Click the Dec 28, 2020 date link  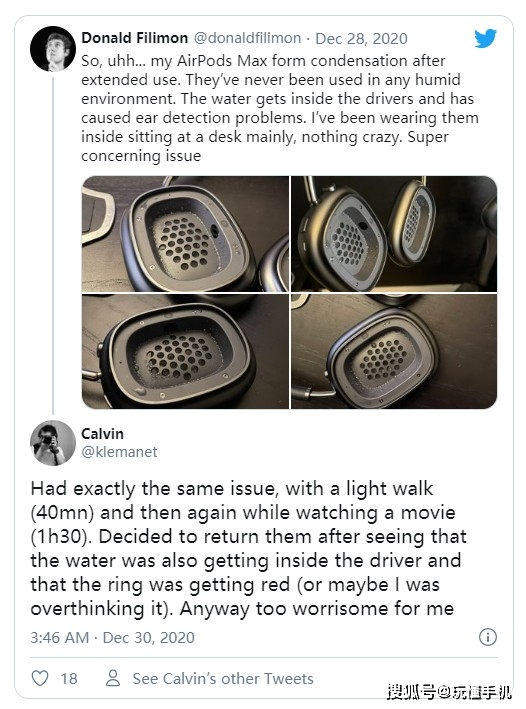361,38
